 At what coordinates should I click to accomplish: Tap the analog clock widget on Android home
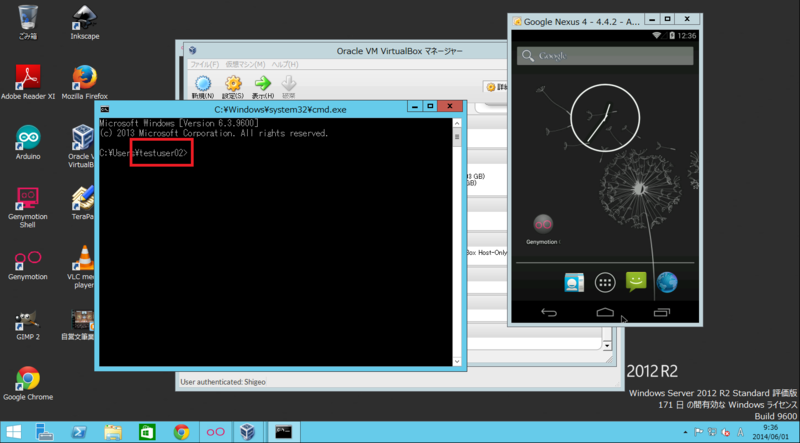click(x=605, y=118)
